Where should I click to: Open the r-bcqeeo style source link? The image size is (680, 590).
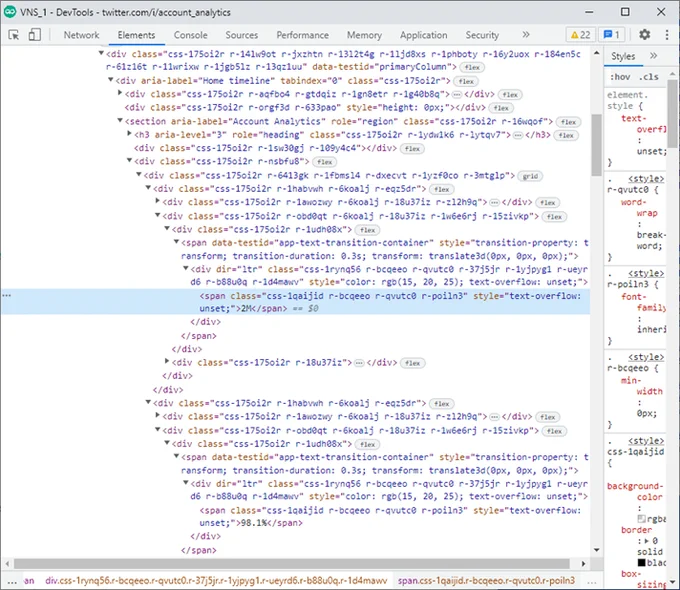pyautogui.click(x=646, y=357)
